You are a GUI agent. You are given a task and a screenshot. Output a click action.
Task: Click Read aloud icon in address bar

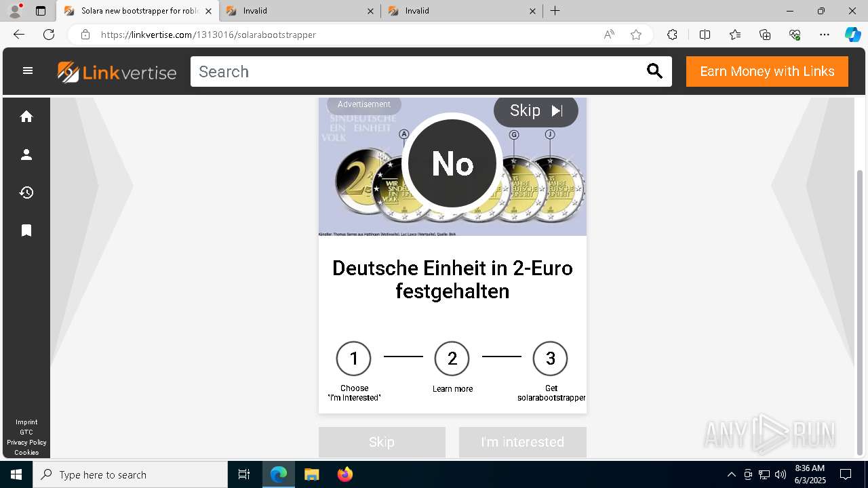point(609,35)
